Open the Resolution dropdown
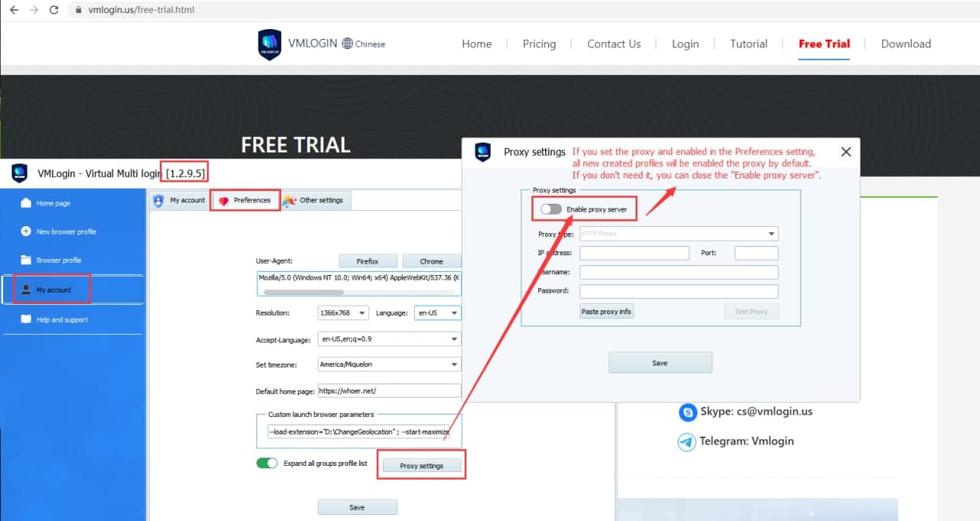 pos(343,313)
